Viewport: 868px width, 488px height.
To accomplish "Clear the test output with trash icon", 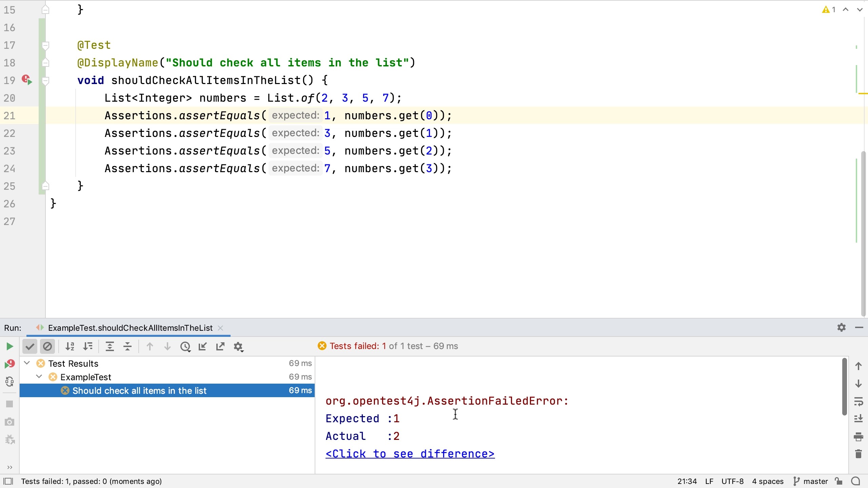I will 859,453.
